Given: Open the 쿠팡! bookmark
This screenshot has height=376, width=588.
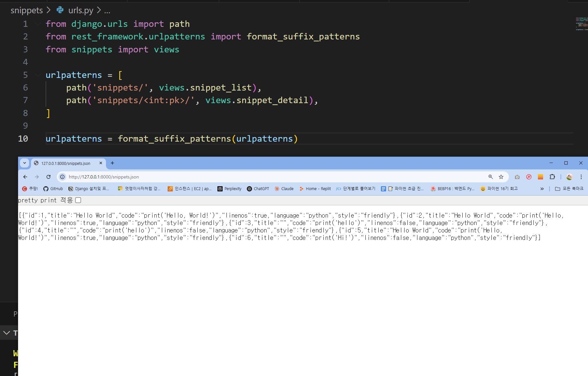Looking at the screenshot, I should point(30,189).
